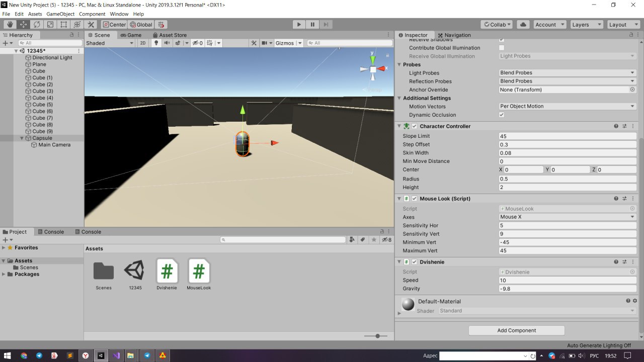Open the Default-Material settings gear
The image size is (644, 362).
click(635, 301)
